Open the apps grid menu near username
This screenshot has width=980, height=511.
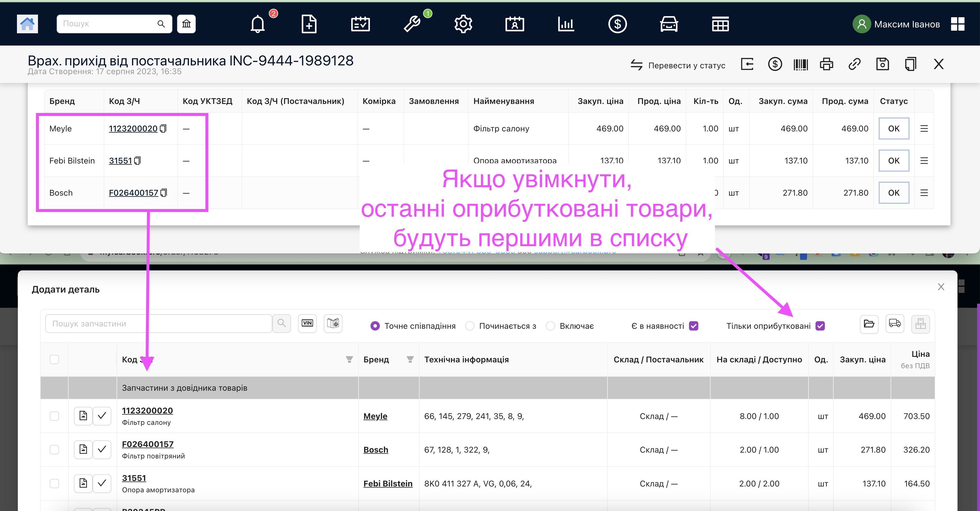click(957, 24)
